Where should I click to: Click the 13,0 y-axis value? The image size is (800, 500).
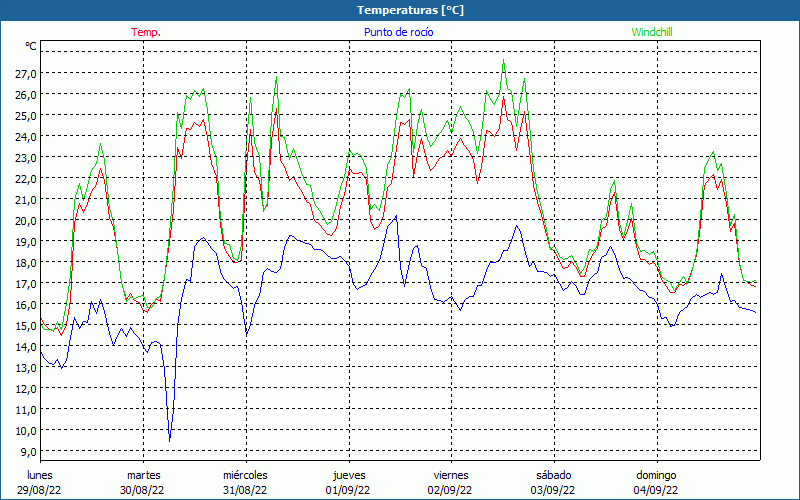(x=26, y=367)
